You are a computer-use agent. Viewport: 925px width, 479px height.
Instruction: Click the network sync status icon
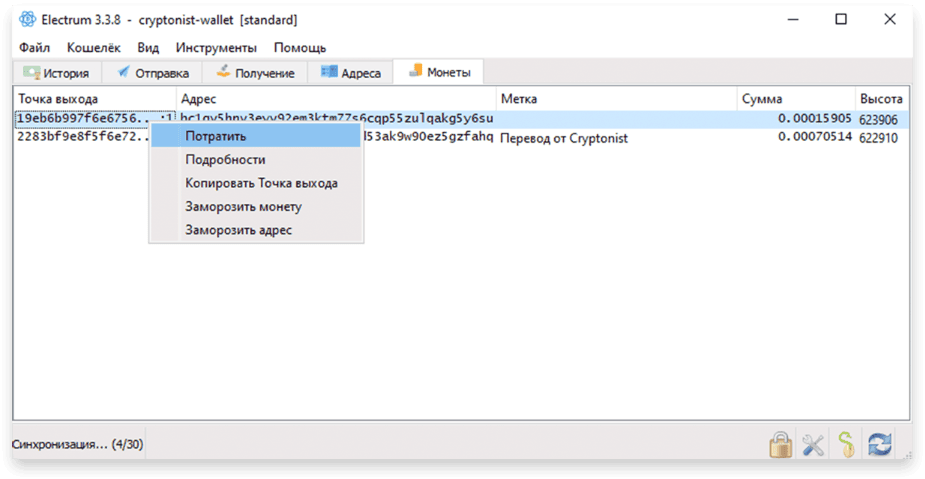(879, 444)
